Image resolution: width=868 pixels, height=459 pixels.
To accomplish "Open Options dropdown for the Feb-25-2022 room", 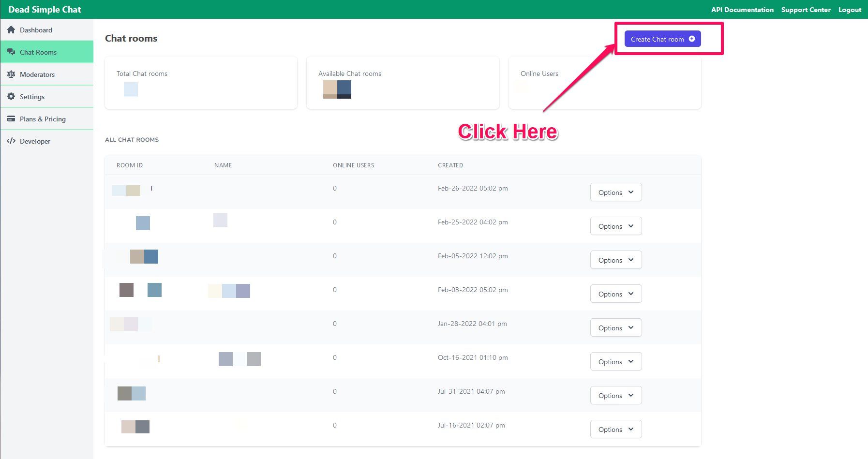I will coord(616,226).
